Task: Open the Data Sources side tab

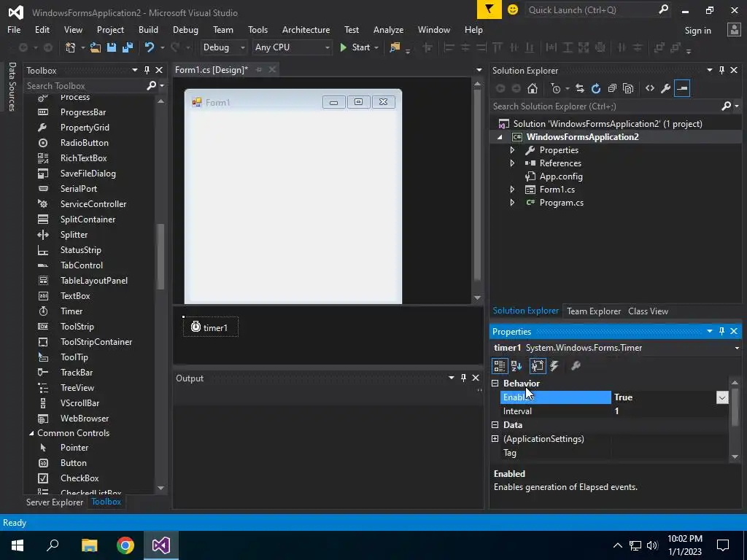Action: click(12, 86)
